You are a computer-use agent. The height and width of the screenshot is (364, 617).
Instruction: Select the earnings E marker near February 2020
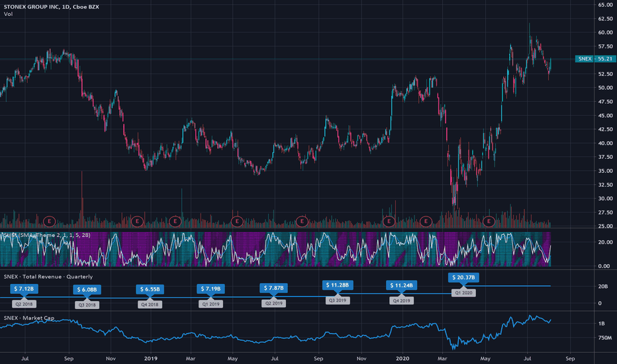426,222
